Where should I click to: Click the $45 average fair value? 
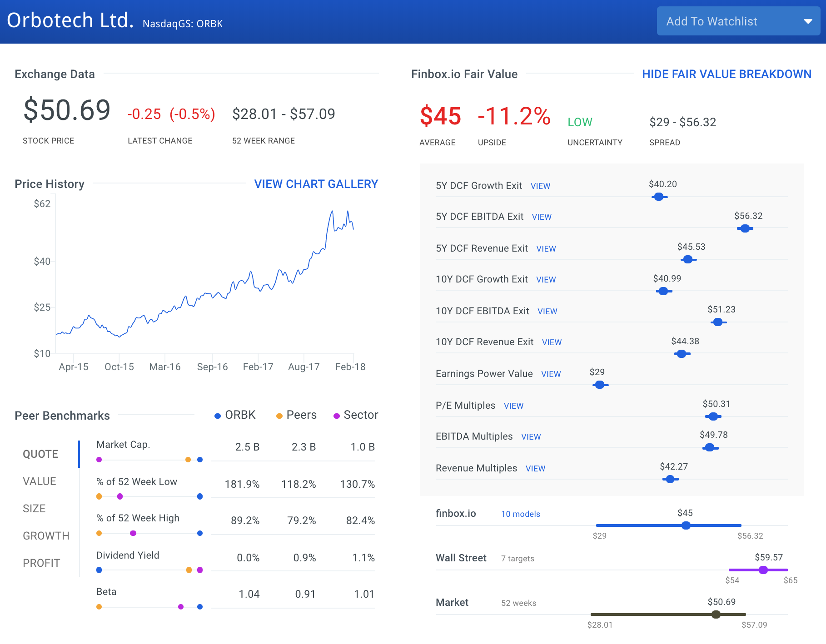440,116
